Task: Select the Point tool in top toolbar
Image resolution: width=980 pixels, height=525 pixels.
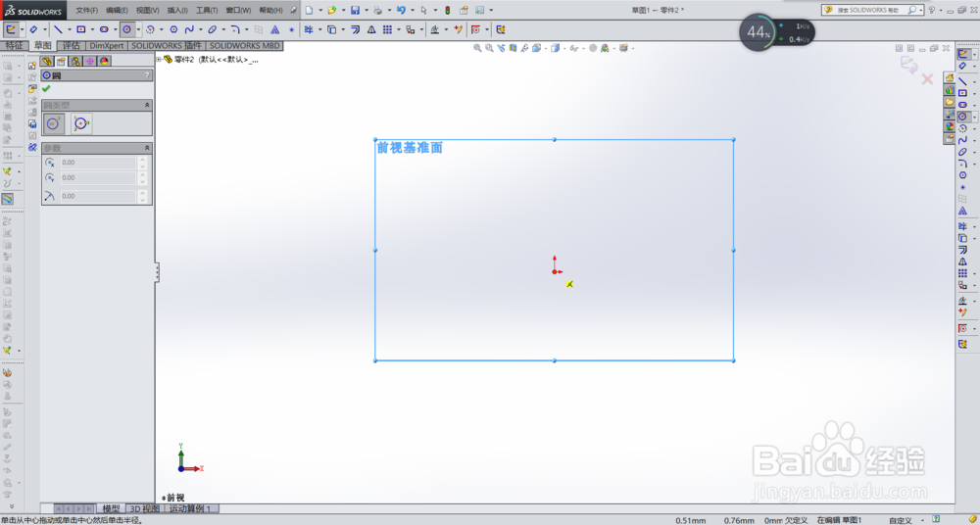Action: 291,29
